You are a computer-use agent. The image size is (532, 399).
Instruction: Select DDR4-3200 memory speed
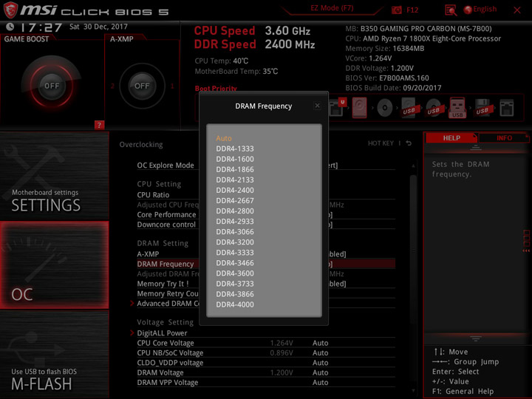click(235, 242)
